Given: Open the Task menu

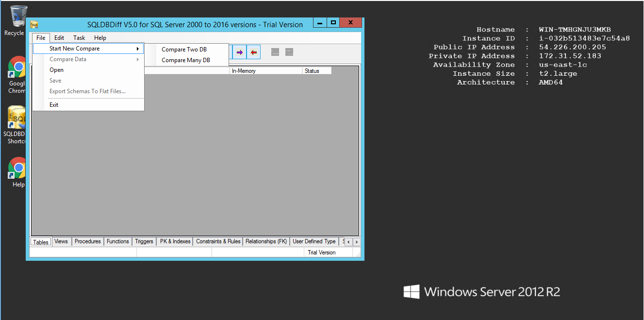Looking at the screenshot, I should click(79, 38).
